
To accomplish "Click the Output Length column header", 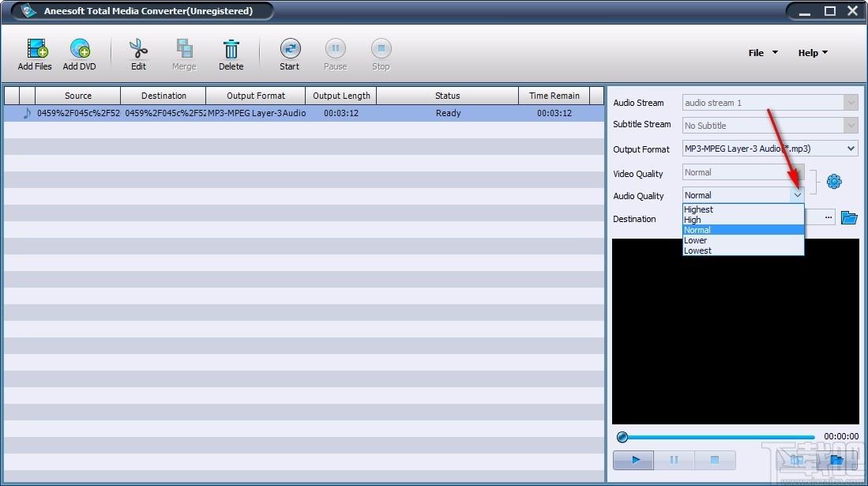I will [x=341, y=96].
